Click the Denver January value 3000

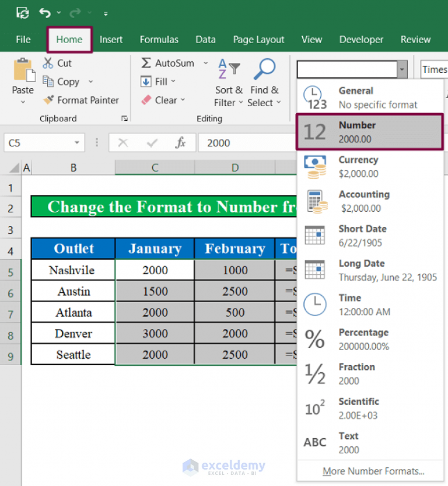[x=155, y=333]
